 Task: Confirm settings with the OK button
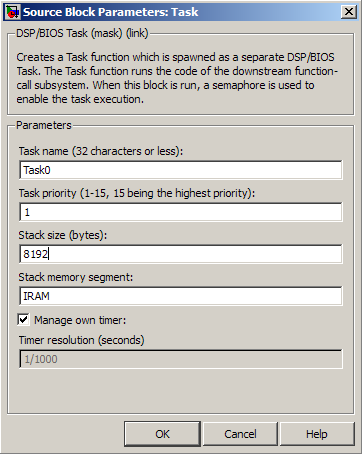[x=162, y=434]
